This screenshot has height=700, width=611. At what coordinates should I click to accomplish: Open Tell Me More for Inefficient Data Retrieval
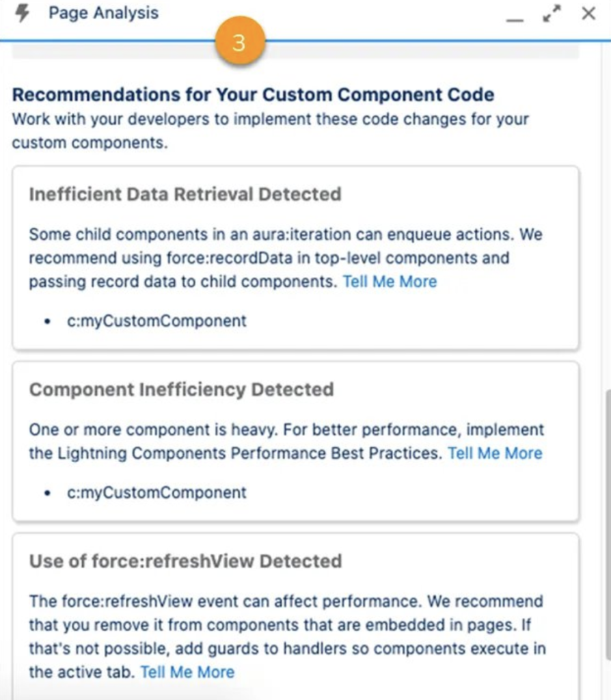(390, 281)
